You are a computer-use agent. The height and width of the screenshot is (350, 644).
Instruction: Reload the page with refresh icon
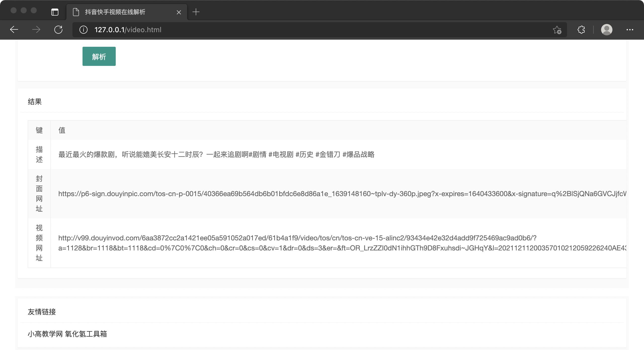click(x=58, y=30)
